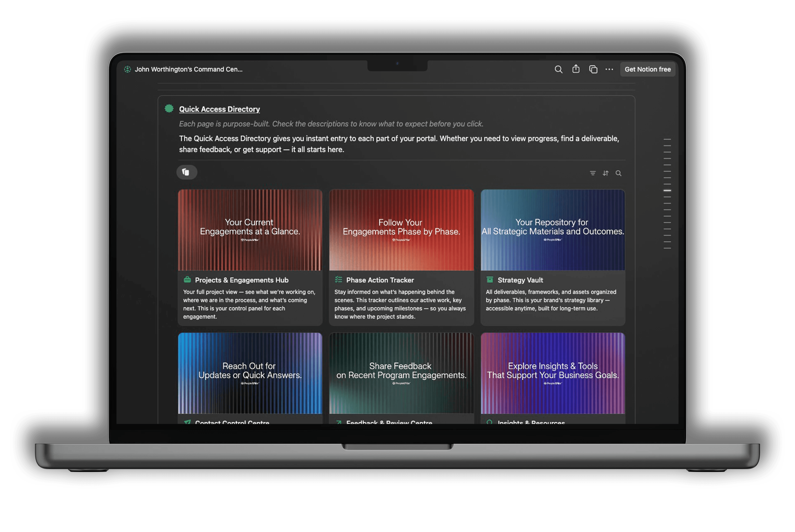The image size is (795, 532).
Task: Open the Phase Action Tracker card title
Action: point(380,280)
